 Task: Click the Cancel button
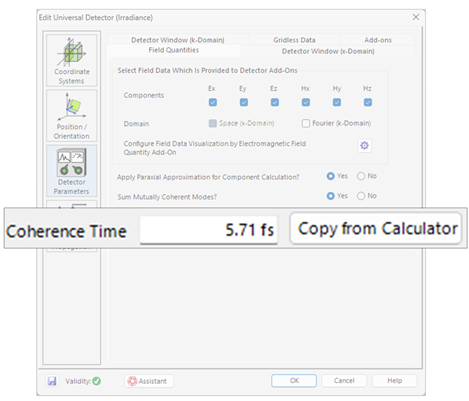[344, 381]
